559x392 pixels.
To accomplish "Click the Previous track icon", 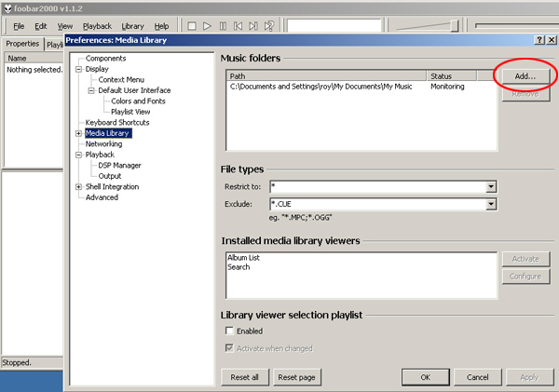I will 239,26.
